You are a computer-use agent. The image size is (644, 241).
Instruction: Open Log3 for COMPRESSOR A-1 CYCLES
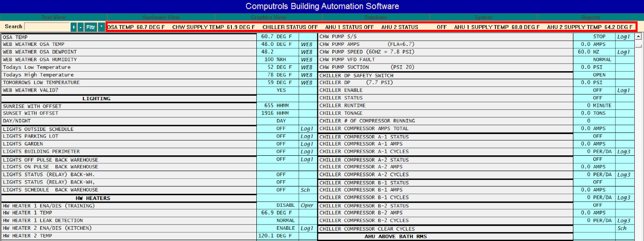pos(624,152)
